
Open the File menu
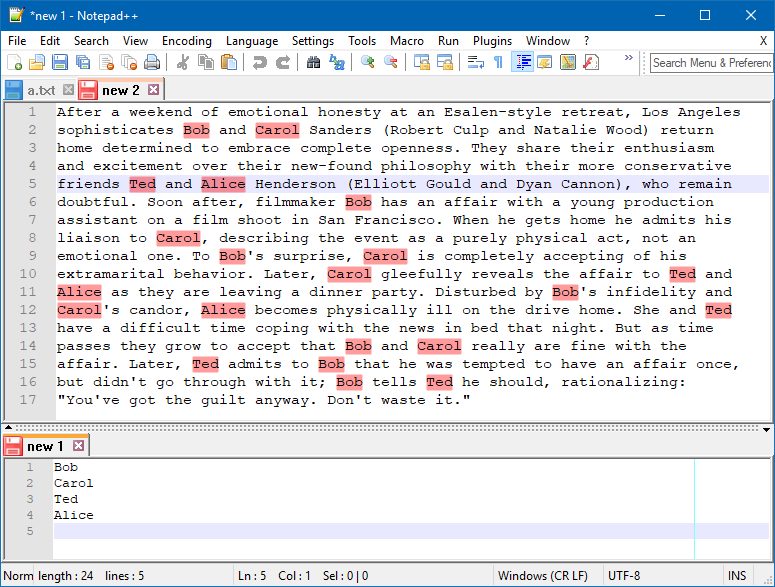click(x=17, y=41)
